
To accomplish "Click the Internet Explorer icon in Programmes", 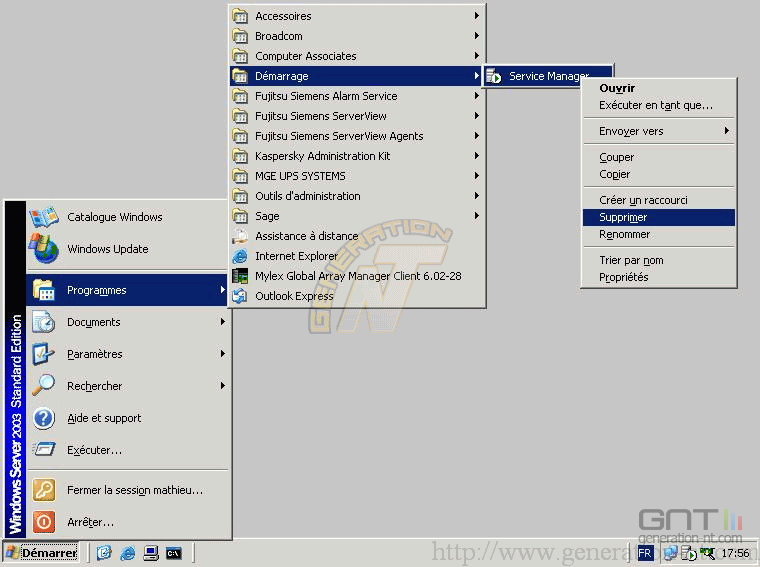I will [240, 256].
